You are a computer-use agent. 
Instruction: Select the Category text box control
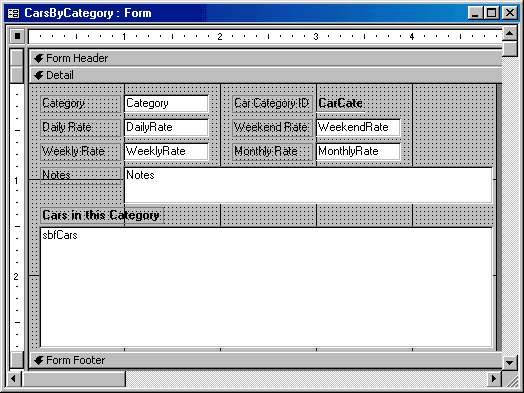tap(166, 104)
